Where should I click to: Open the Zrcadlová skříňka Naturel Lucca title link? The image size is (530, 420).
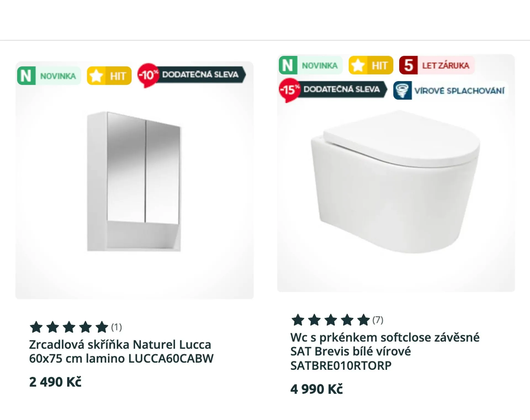pos(121,352)
